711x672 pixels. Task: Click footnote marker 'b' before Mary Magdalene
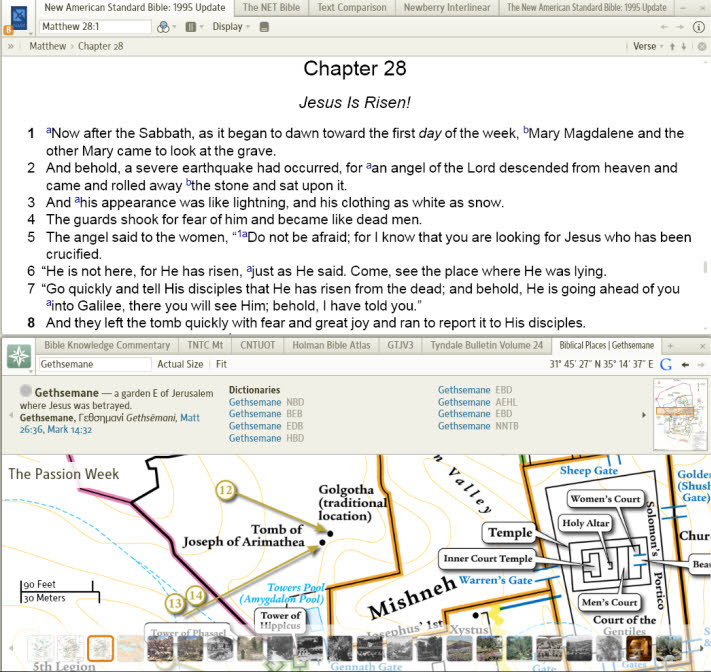click(x=526, y=131)
